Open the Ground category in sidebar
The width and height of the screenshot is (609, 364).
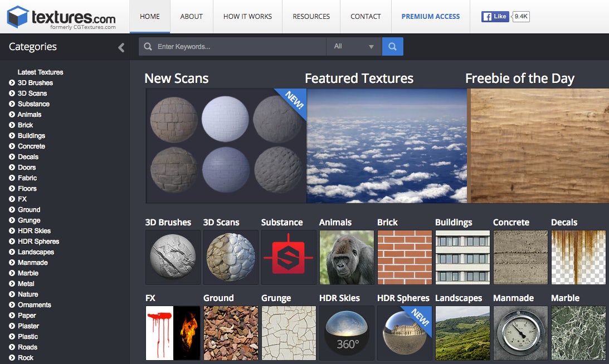(29, 210)
